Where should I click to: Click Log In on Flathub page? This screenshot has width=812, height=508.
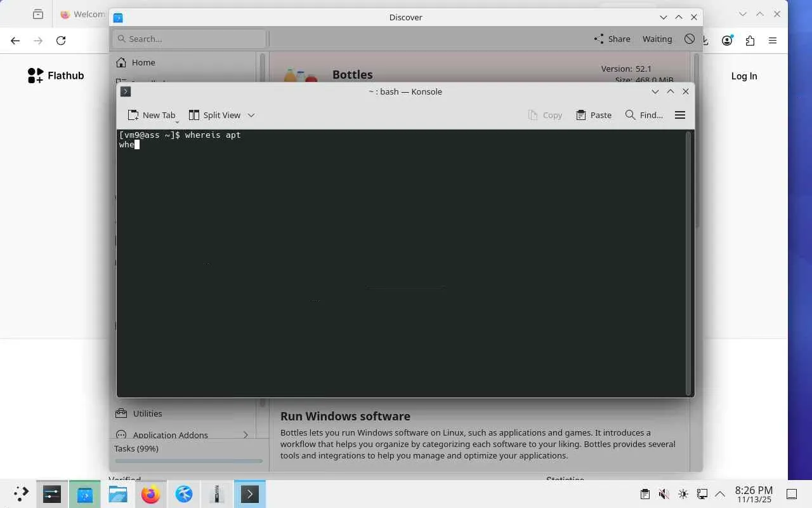point(744,76)
